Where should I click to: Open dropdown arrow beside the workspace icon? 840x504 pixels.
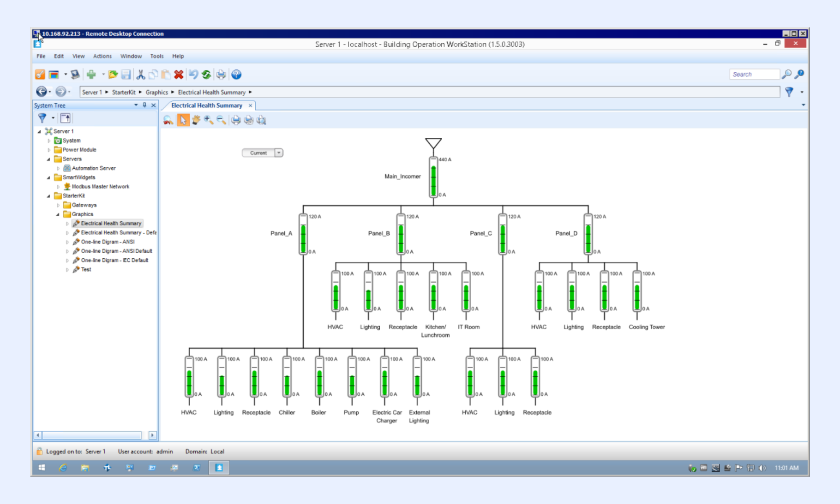tap(65, 74)
